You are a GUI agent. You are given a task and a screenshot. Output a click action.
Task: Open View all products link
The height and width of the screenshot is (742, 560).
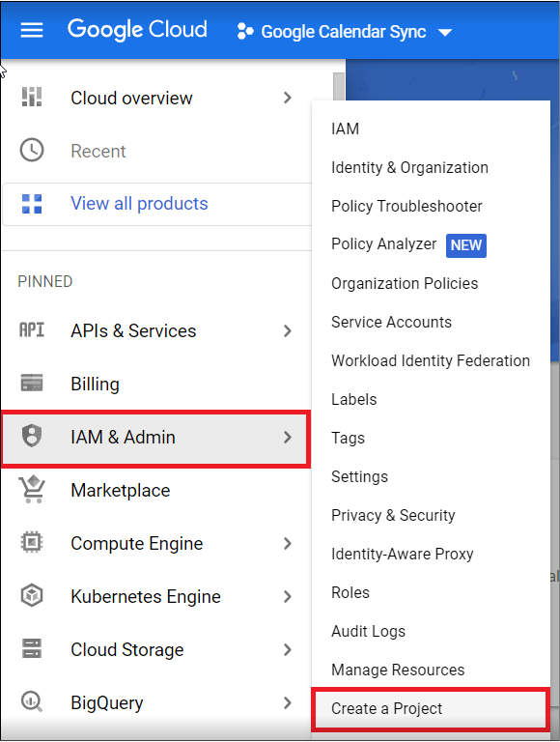[139, 204]
